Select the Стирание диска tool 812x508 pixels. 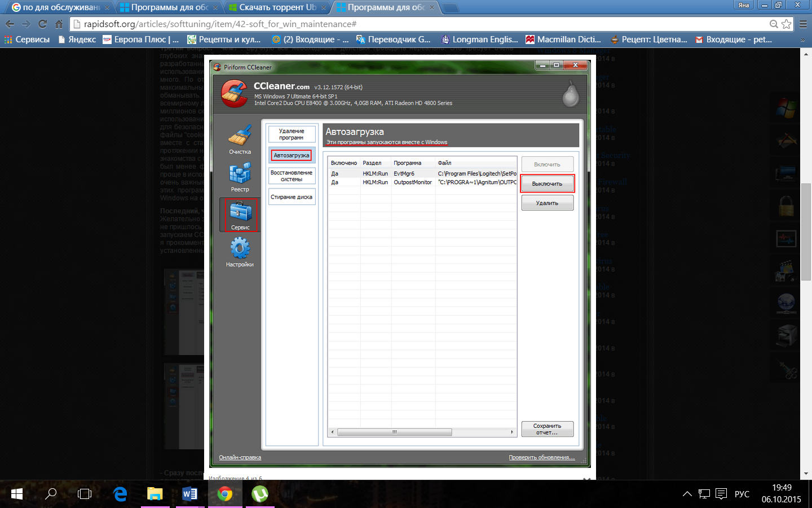coord(292,197)
